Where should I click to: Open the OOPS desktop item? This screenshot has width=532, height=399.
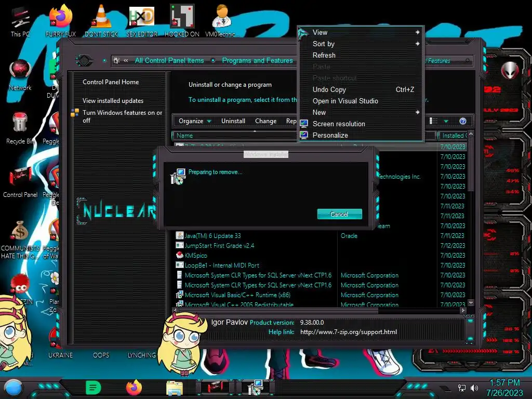coord(101,355)
